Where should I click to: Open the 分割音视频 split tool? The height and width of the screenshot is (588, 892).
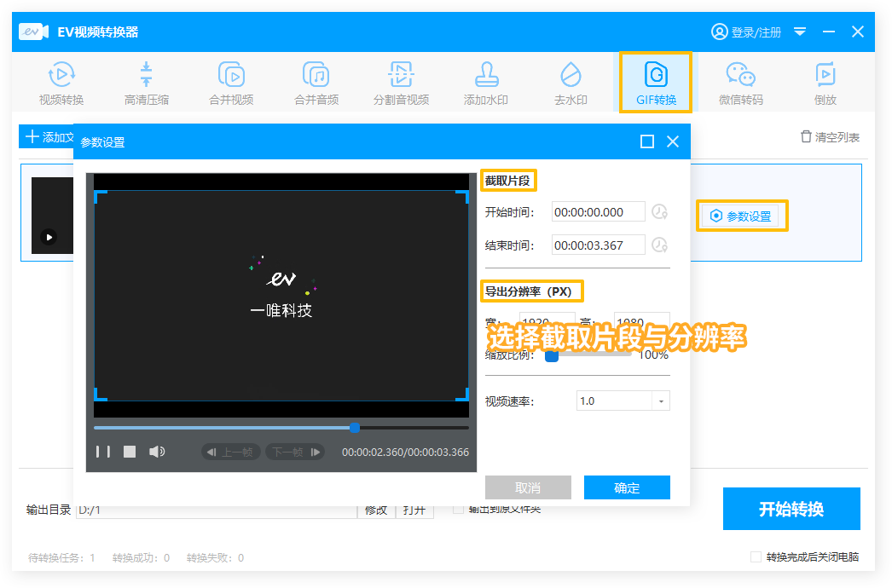(x=401, y=84)
